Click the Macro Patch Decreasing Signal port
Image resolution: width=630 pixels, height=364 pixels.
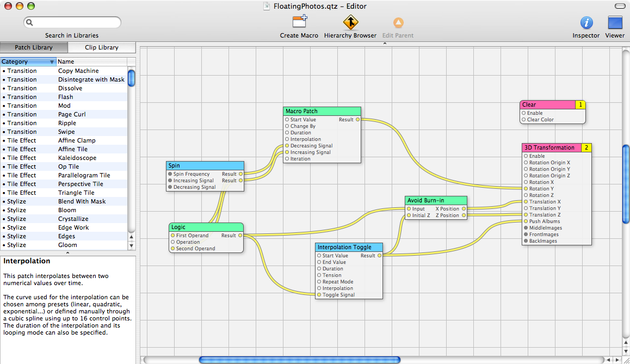pos(287,145)
